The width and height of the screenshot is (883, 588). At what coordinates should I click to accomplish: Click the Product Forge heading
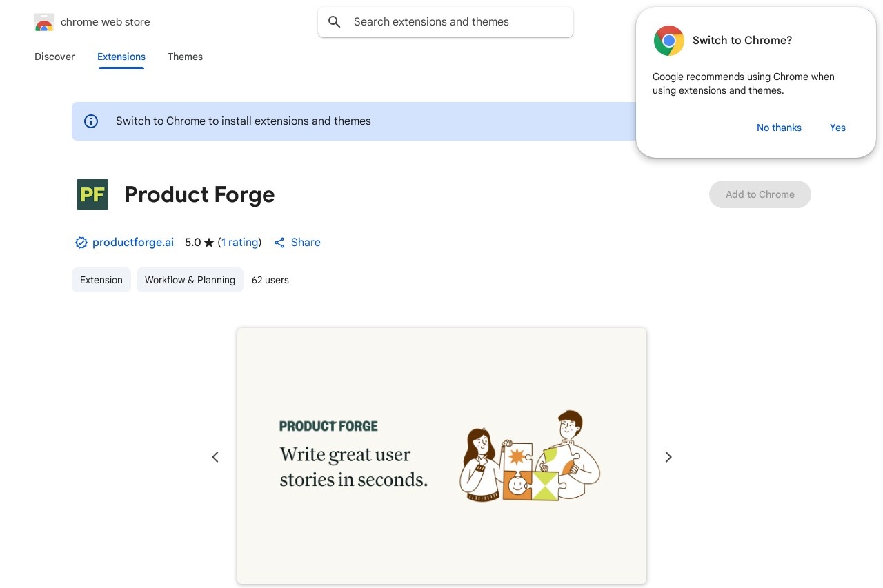199,194
